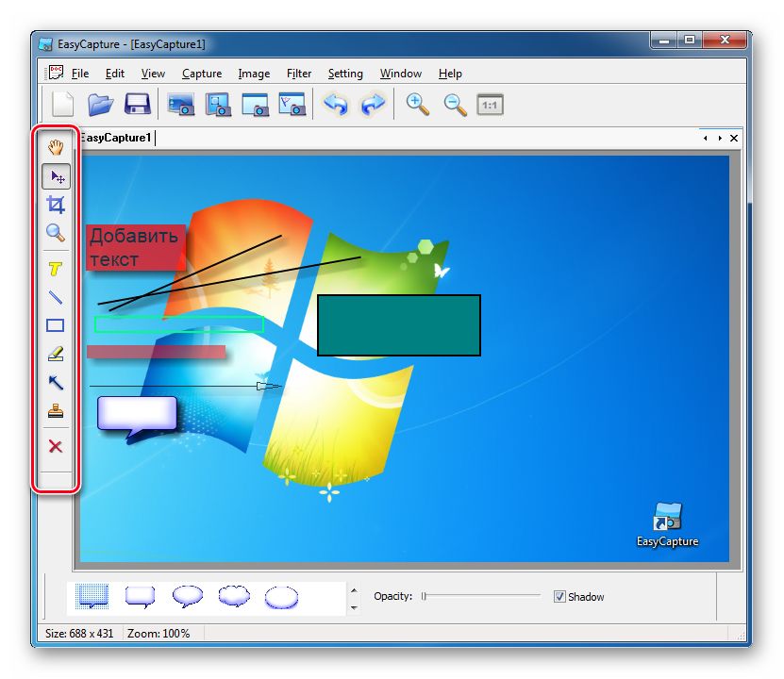Select the Highlighter tool
Image resolution: width=784 pixels, height=679 pixels.
click(56, 354)
